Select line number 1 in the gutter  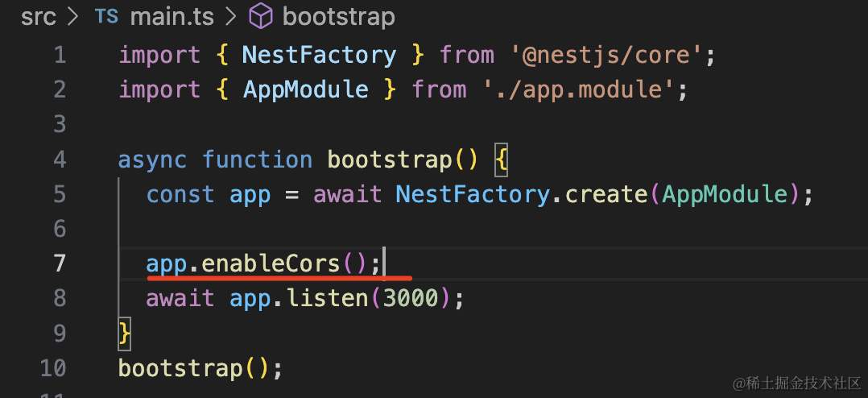coord(59,56)
